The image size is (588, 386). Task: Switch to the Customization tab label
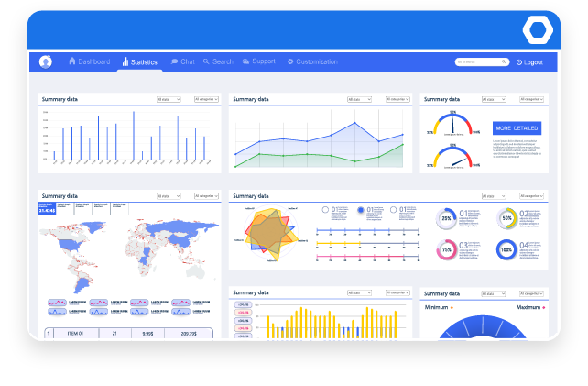click(317, 61)
